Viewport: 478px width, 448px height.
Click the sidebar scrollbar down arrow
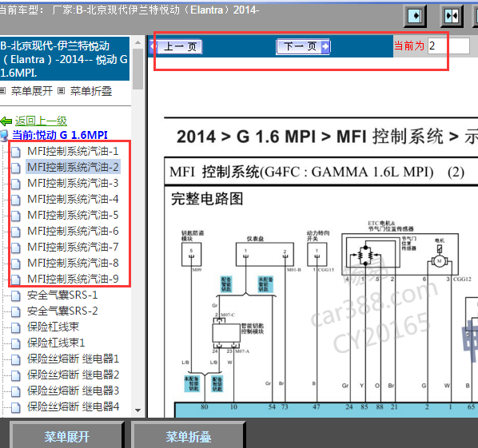(137, 410)
